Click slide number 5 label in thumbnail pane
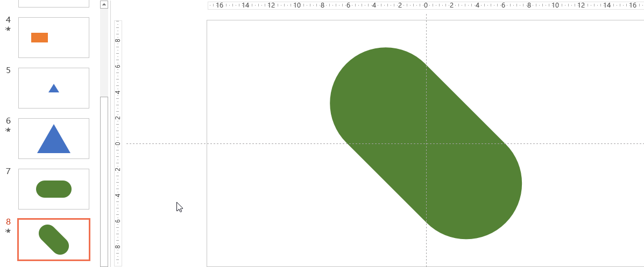 (x=8, y=70)
